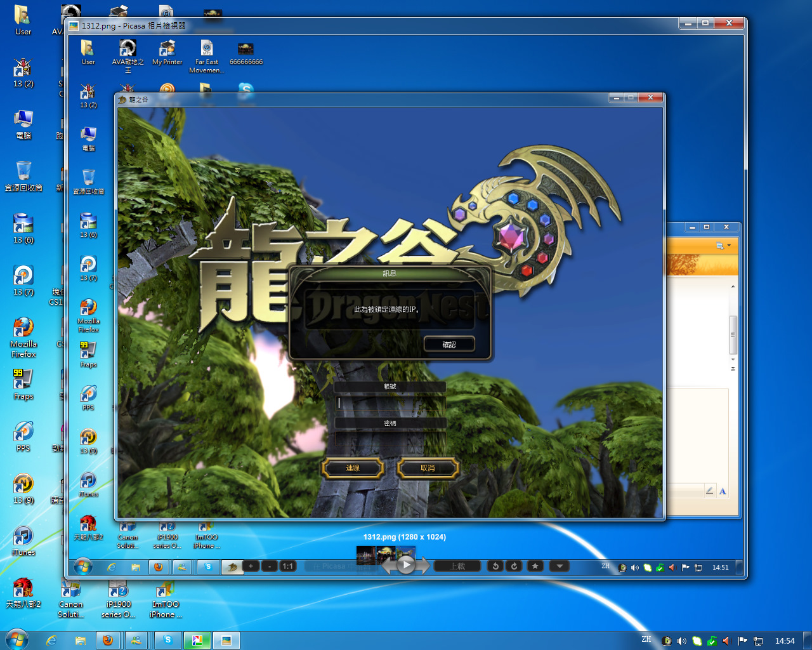Click the ZH language indicator in the tray
Viewport: 812px width, 650px height.
(x=646, y=639)
